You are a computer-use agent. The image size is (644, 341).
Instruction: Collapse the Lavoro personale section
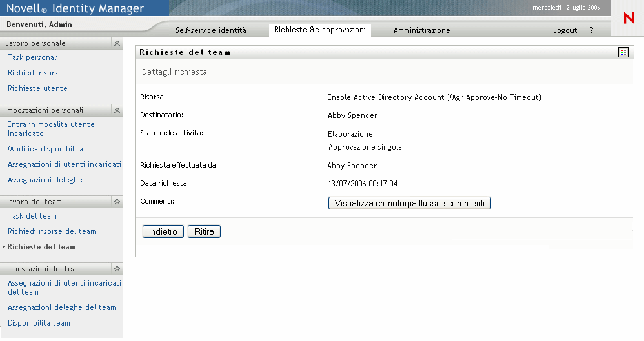[117, 43]
